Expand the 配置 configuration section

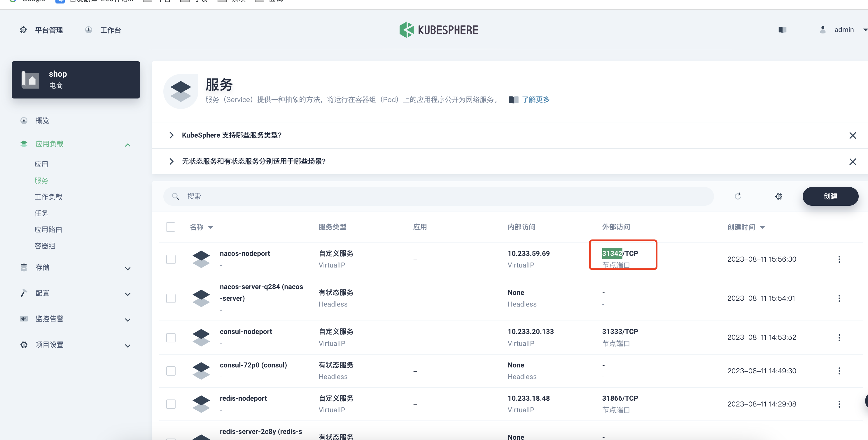pyautogui.click(x=128, y=294)
